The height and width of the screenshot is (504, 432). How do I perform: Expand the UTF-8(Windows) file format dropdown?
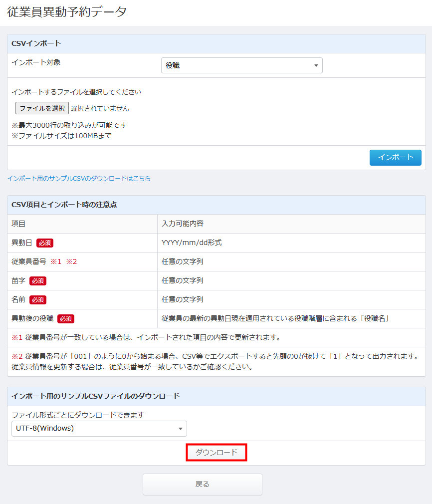coord(99,429)
